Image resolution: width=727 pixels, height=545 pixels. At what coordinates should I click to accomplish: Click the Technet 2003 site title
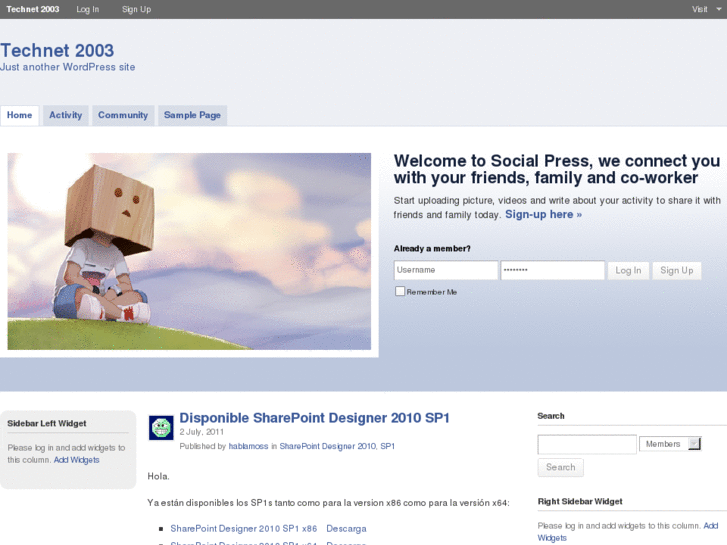[57, 51]
